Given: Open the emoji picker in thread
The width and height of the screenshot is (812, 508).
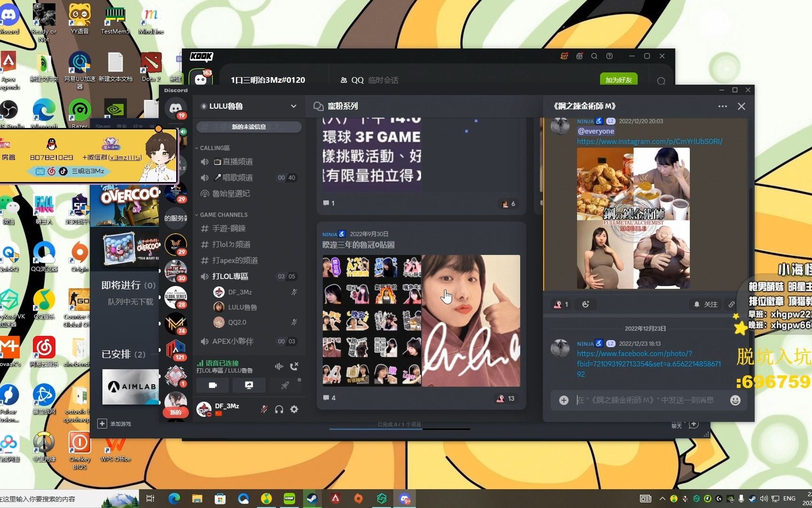Looking at the screenshot, I should [x=735, y=400].
